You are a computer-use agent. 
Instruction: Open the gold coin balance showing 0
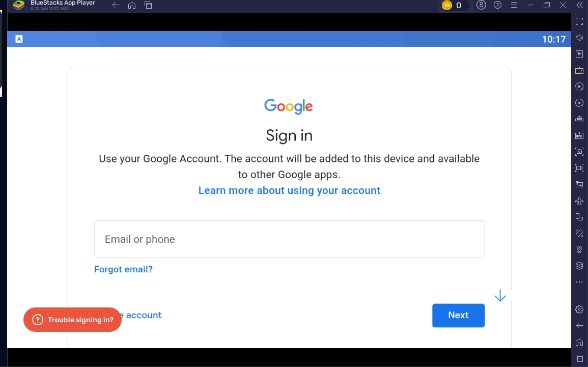point(453,5)
